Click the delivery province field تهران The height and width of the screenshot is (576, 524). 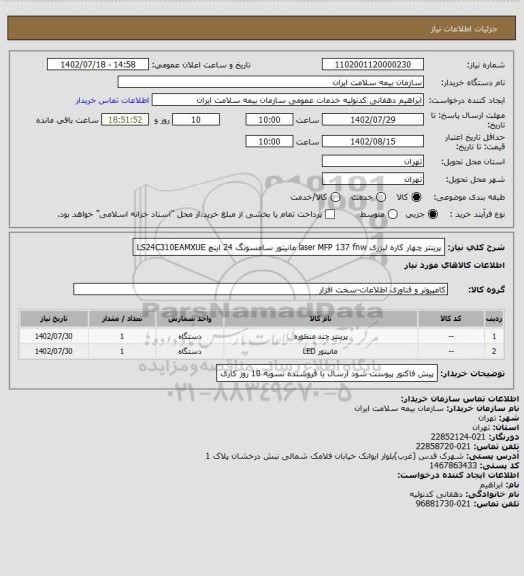coord(373,161)
